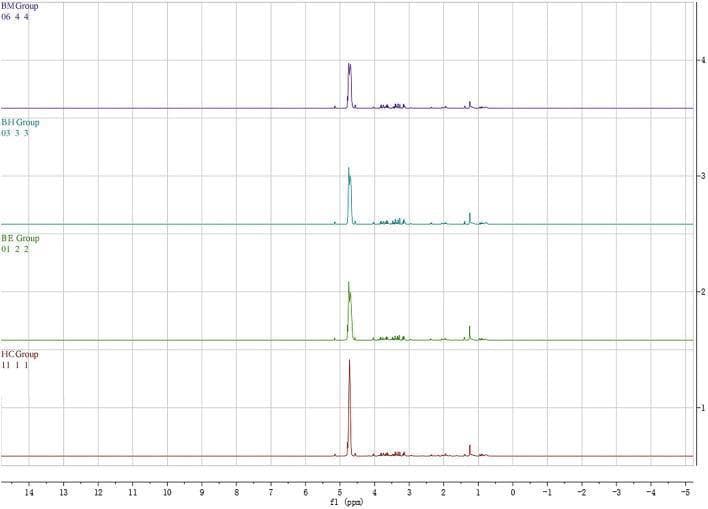Click the 0 tick label on ppm axis
Viewport: 708px width, 509px height.
(x=513, y=492)
